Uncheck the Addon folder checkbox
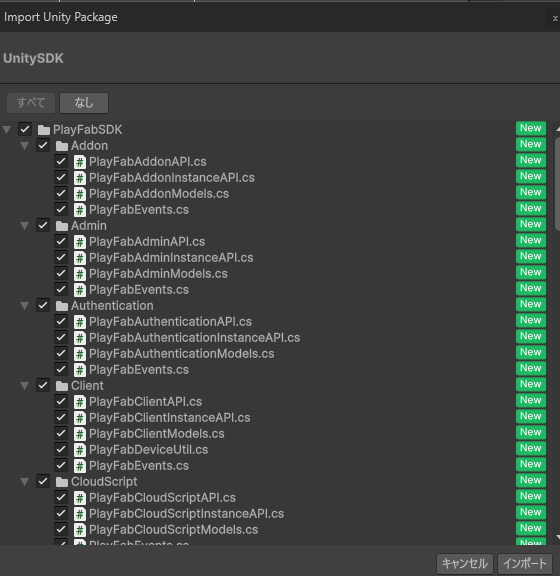The width and height of the screenshot is (560, 576). (43, 145)
